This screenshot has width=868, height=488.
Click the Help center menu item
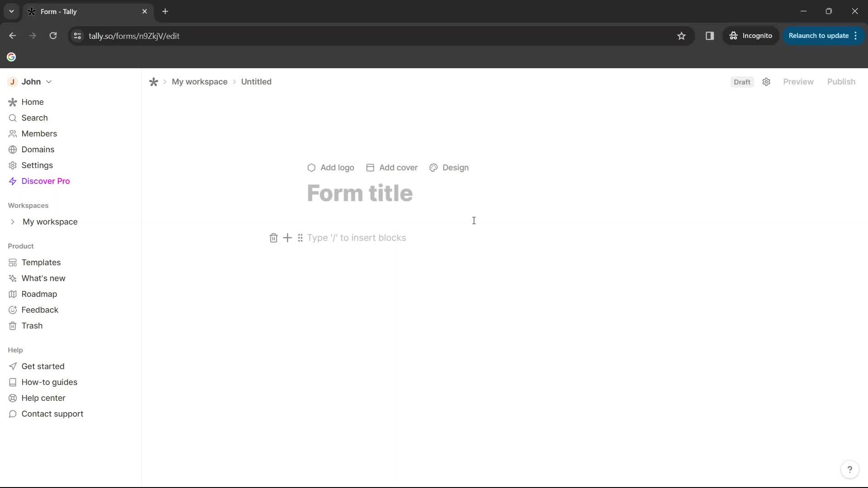click(x=43, y=398)
